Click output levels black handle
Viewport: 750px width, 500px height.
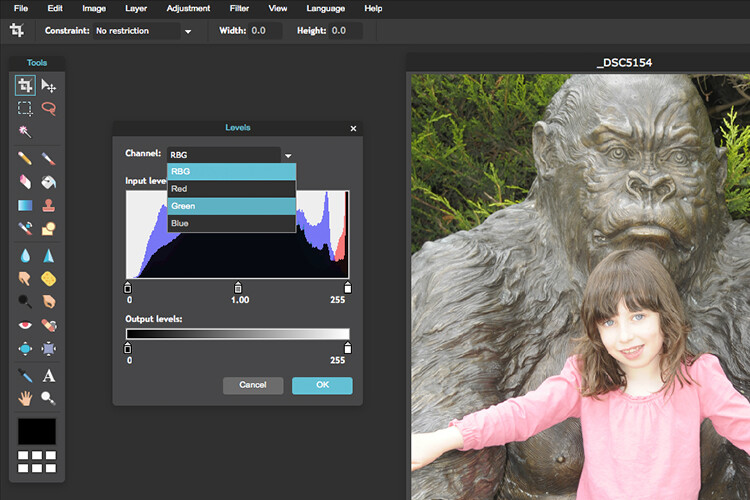(128, 348)
